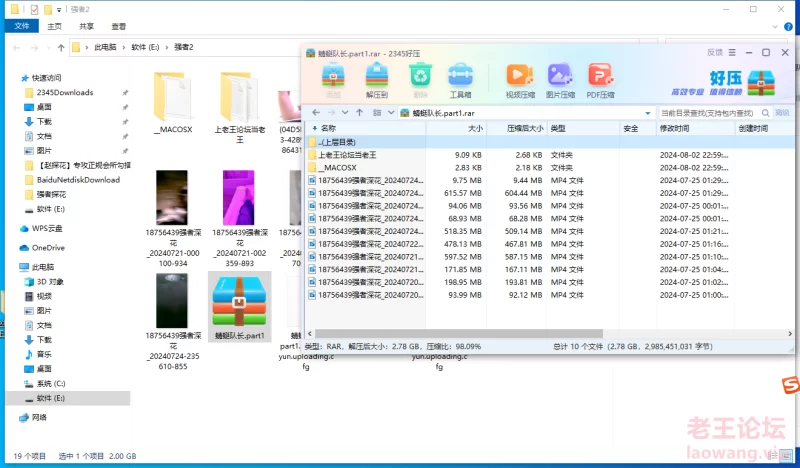This screenshot has height=468, width=800.
Task: Select the 上老王论坛当老王 folder in Explorer
Action: tap(240, 107)
